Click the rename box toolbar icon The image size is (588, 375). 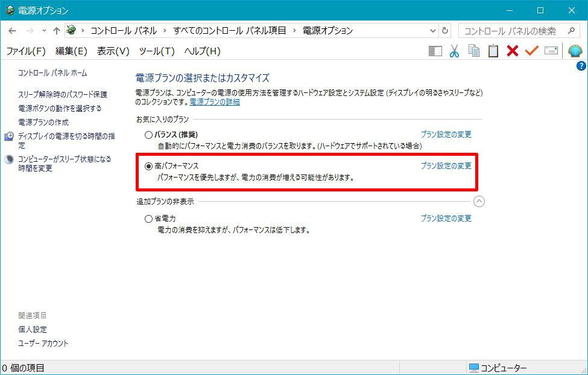click(x=551, y=51)
